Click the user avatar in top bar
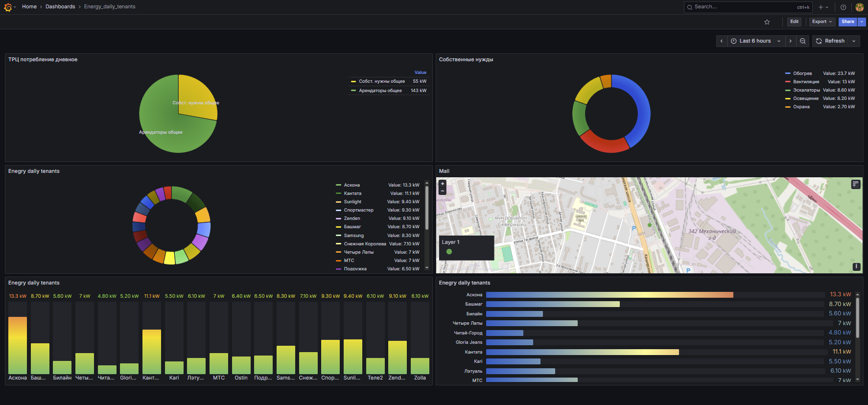The image size is (868, 405). (859, 7)
